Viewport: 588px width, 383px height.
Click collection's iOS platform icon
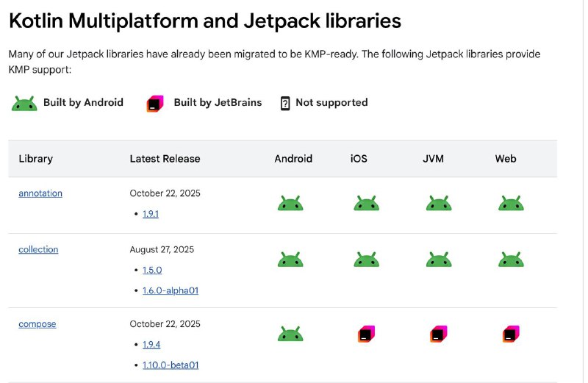point(366,259)
